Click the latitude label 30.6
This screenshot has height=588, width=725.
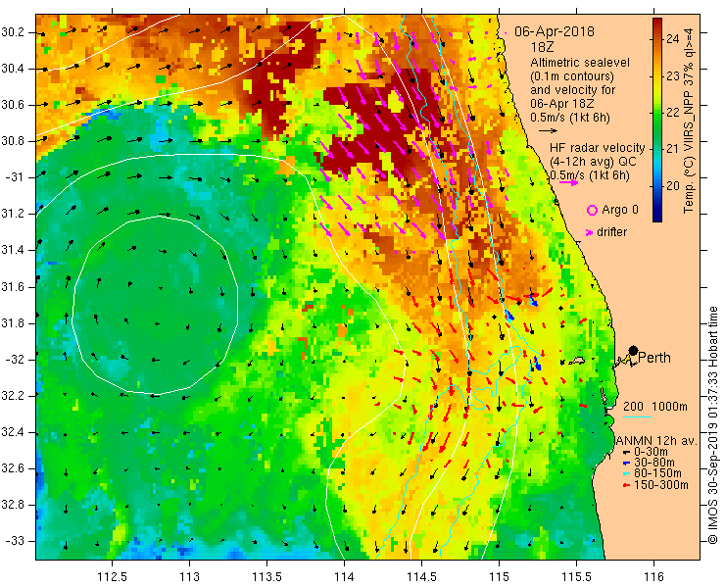coord(13,105)
